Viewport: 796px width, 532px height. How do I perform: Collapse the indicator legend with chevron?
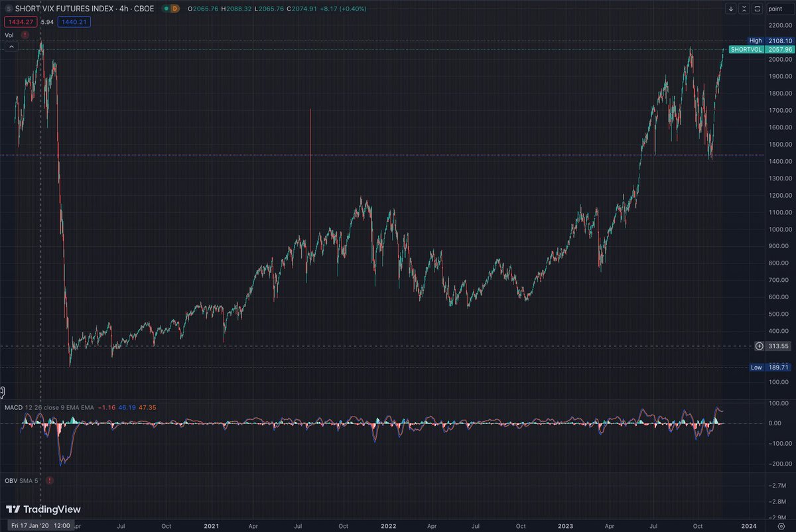click(12, 47)
